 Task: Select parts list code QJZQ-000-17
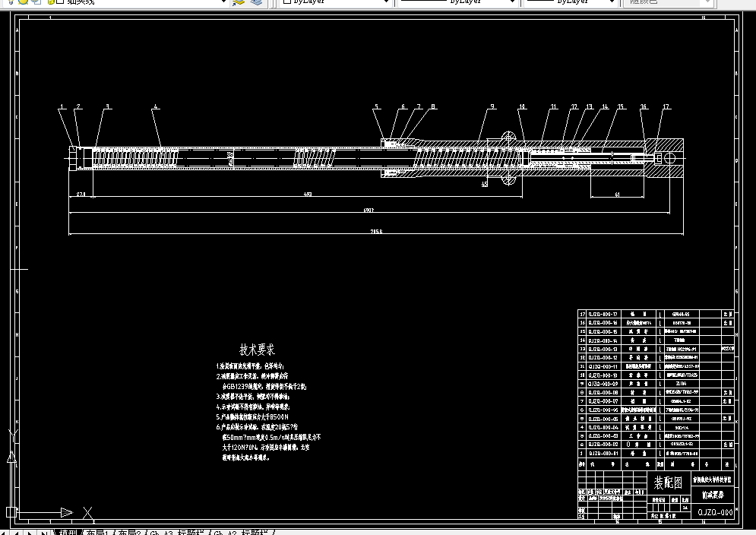(603, 314)
